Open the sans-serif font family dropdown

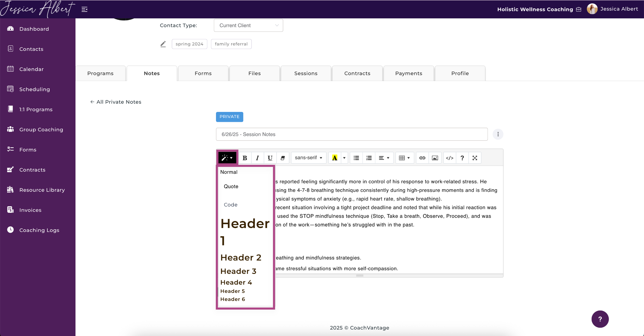tap(309, 158)
